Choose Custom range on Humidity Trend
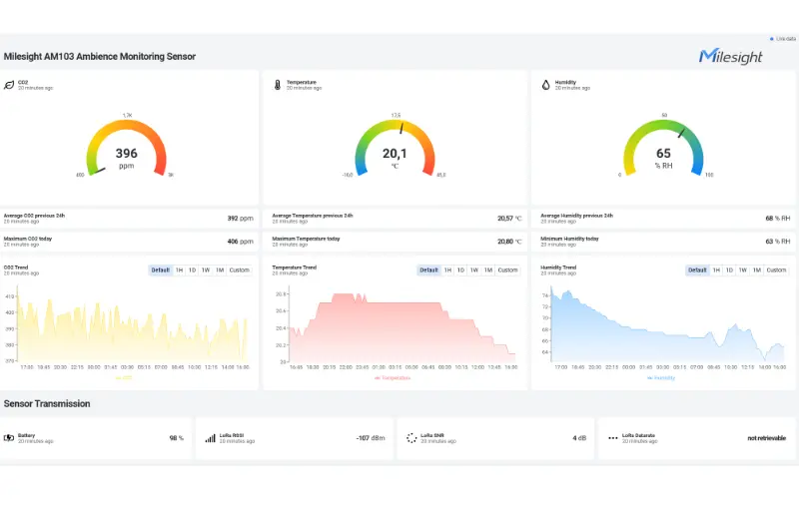This screenshot has height=532, width=799. pyautogui.click(x=777, y=270)
